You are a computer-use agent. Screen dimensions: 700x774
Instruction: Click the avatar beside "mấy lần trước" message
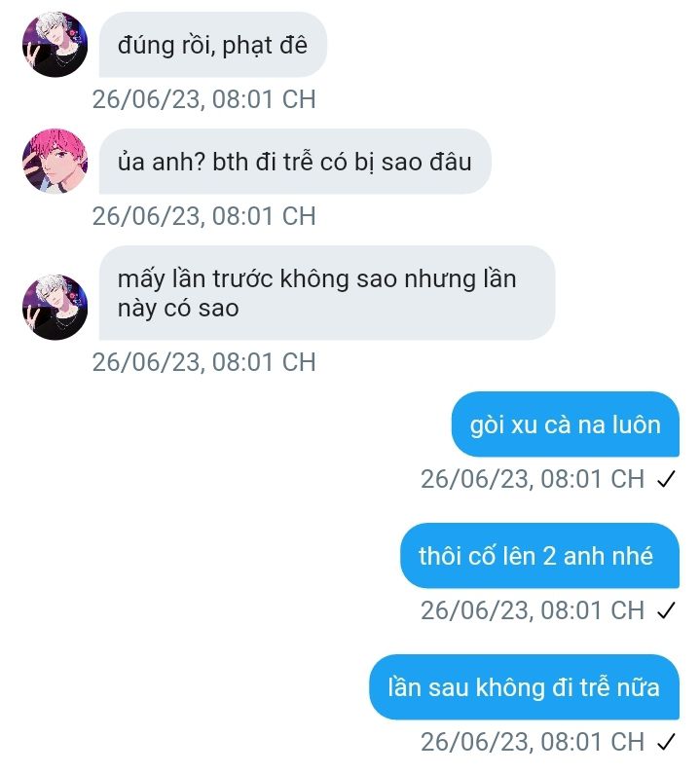point(55,307)
